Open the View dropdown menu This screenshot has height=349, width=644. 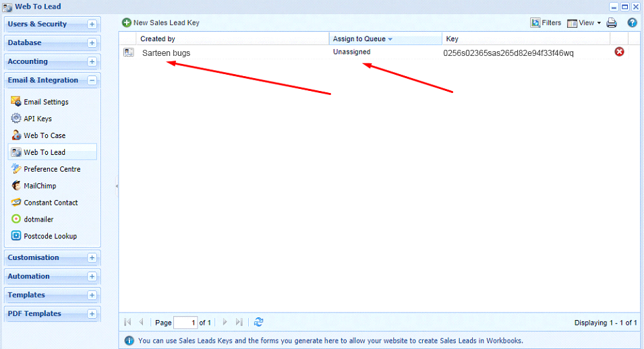(583, 23)
